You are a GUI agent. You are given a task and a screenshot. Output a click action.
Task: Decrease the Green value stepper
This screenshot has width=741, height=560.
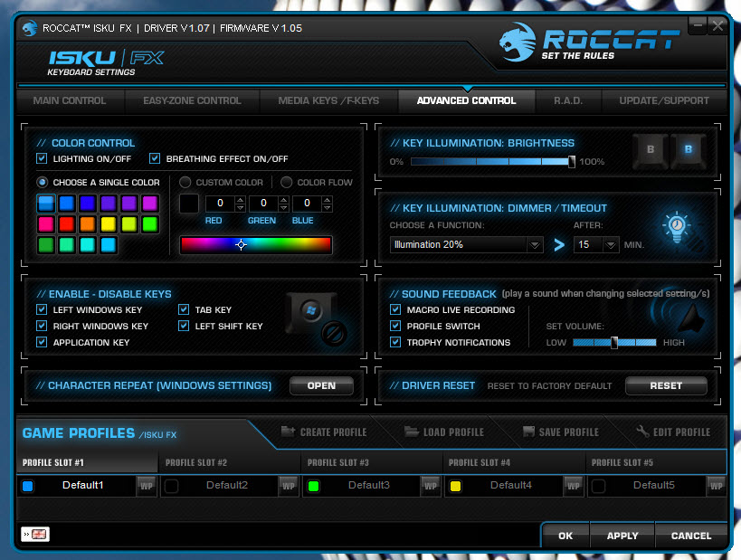click(x=283, y=208)
